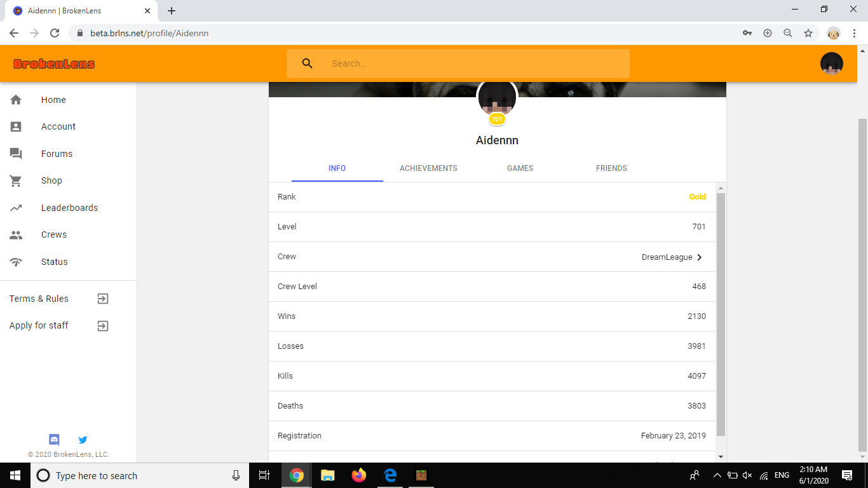Open the Home sidebar icon
This screenshot has width=868, height=488.
16,100
